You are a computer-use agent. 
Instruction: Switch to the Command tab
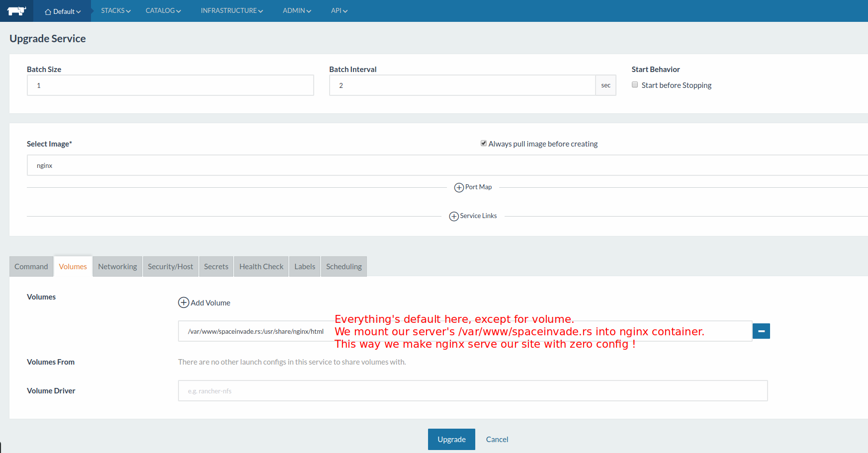pos(31,267)
